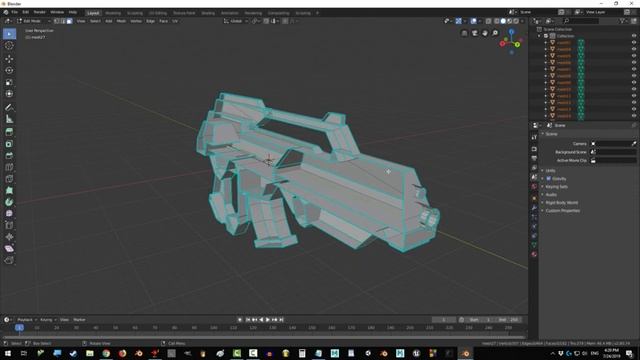This screenshot has width=640, height=360.
Task: Enable face select mode
Action: (69, 21)
